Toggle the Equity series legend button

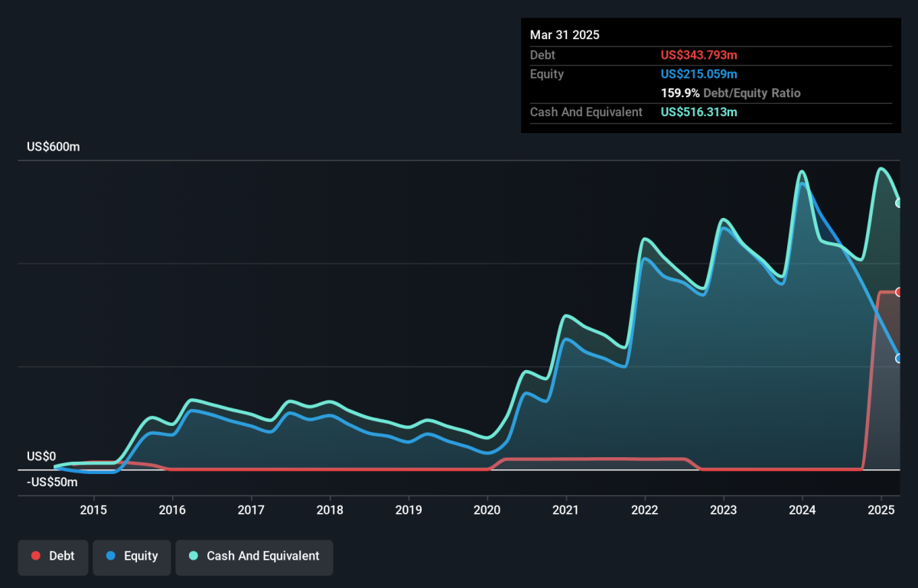[x=132, y=557]
